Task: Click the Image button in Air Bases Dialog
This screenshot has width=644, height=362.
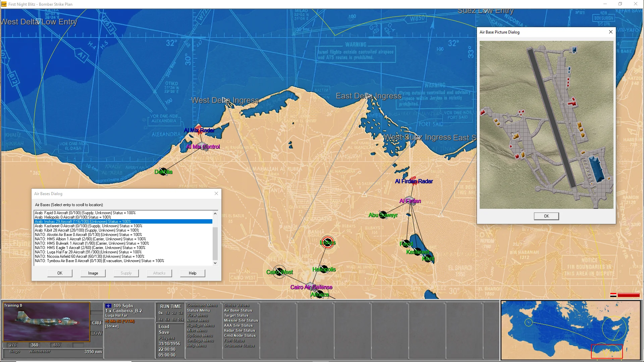Action: 93,273
